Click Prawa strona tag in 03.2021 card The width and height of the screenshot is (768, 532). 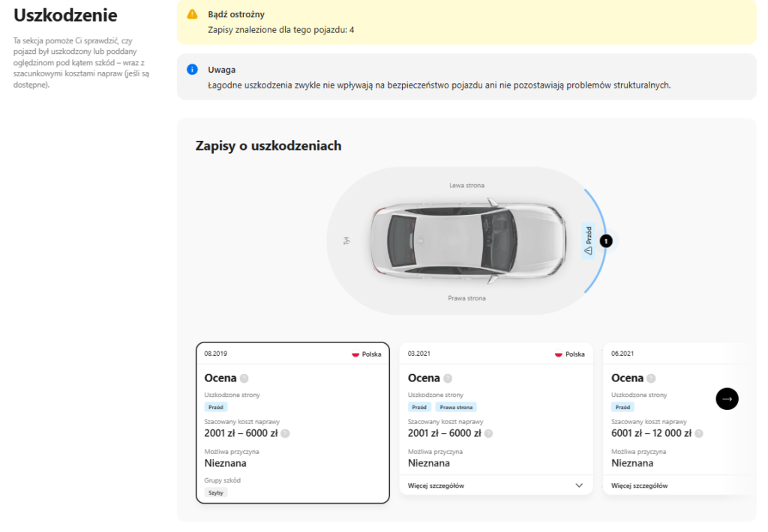click(x=456, y=408)
